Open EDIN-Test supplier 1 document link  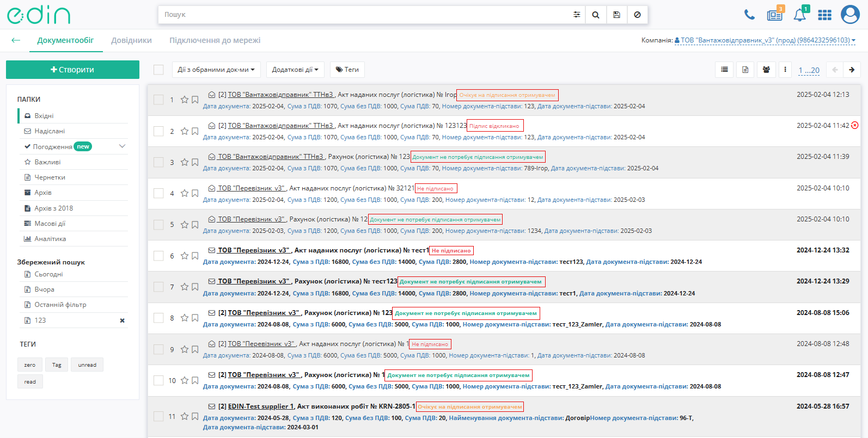[261, 406]
